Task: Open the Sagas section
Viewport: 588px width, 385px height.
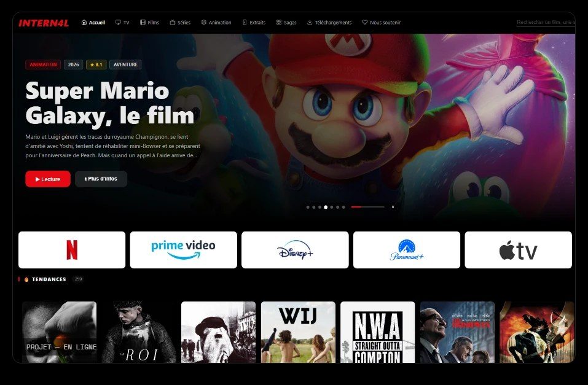Action: [286, 23]
